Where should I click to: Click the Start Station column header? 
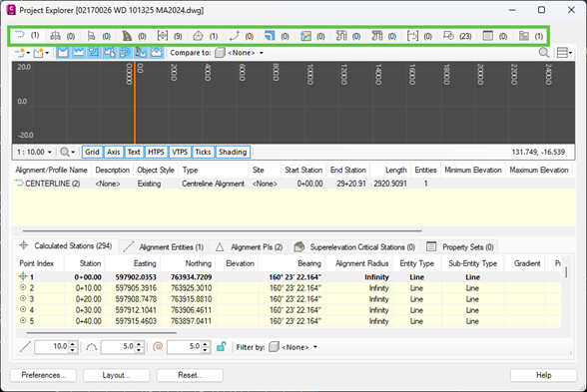point(303,170)
